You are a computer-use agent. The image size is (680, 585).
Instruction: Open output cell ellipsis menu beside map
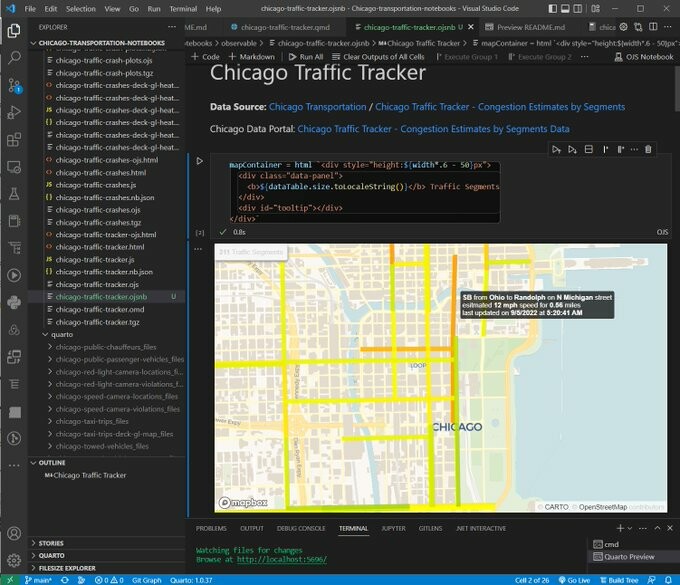coord(198,249)
